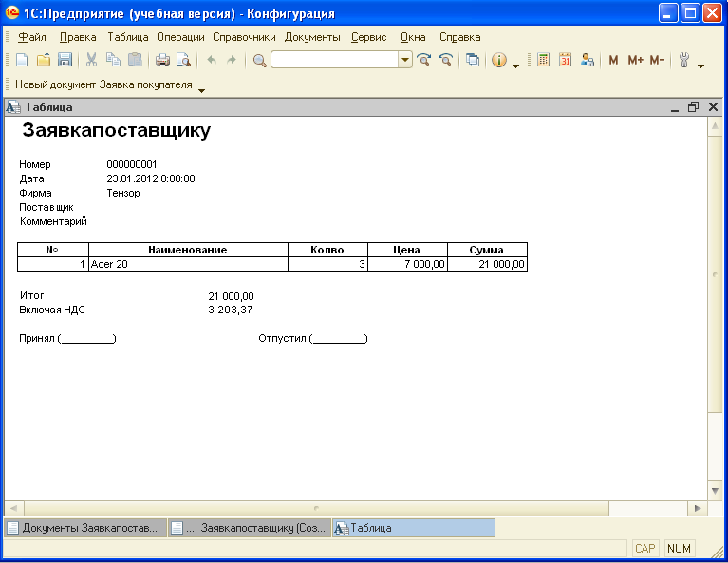Select the Acer 20 cell
The height and width of the screenshot is (563, 728).
pyautogui.click(x=188, y=264)
